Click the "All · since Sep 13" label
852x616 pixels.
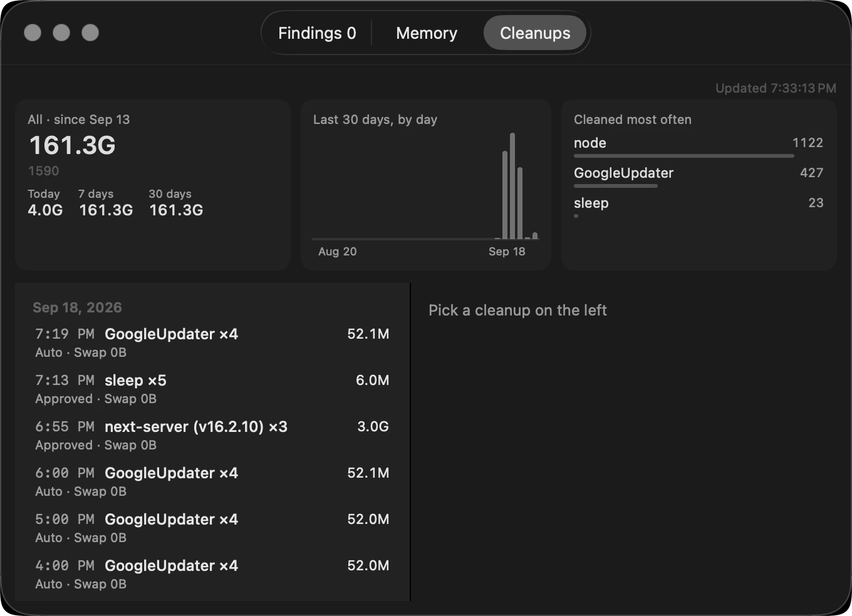click(x=79, y=120)
